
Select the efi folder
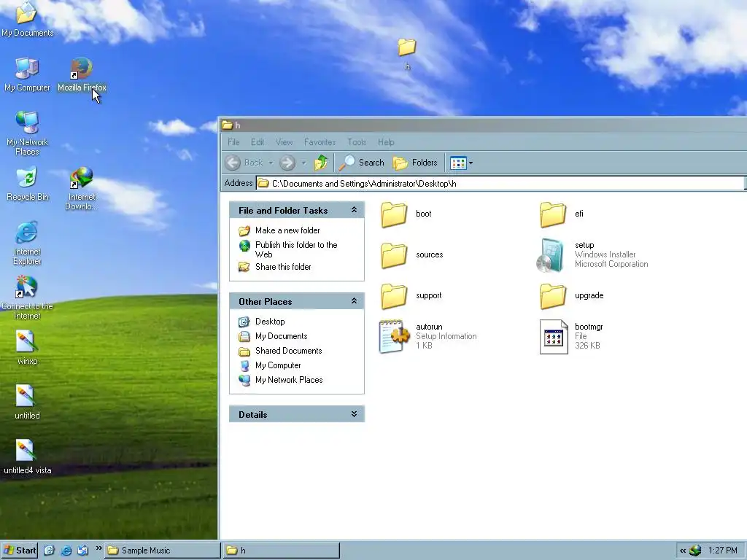(x=562, y=214)
